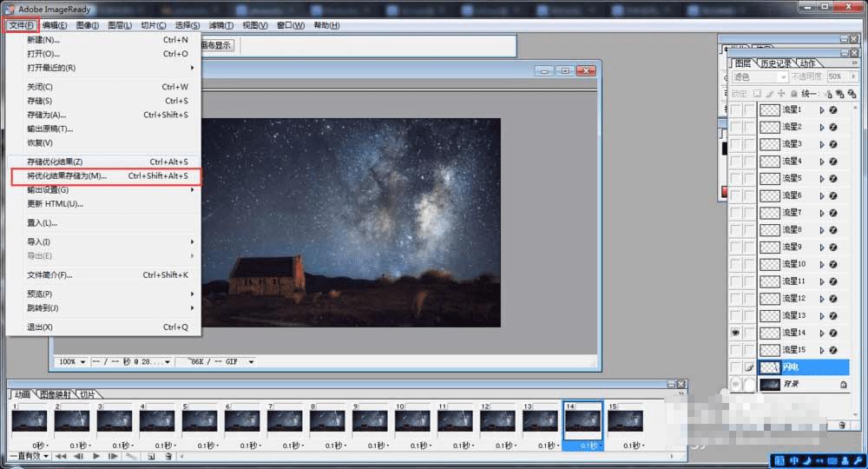Click the wrench icon in the language bar
868x469 pixels.
point(858,460)
